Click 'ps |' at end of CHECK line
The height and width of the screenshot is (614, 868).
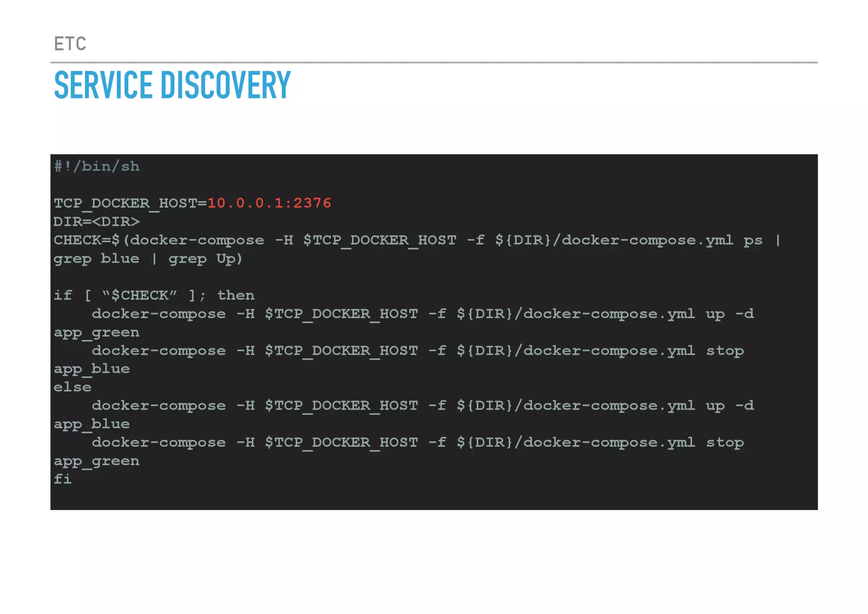pyautogui.click(x=762, y=240)
